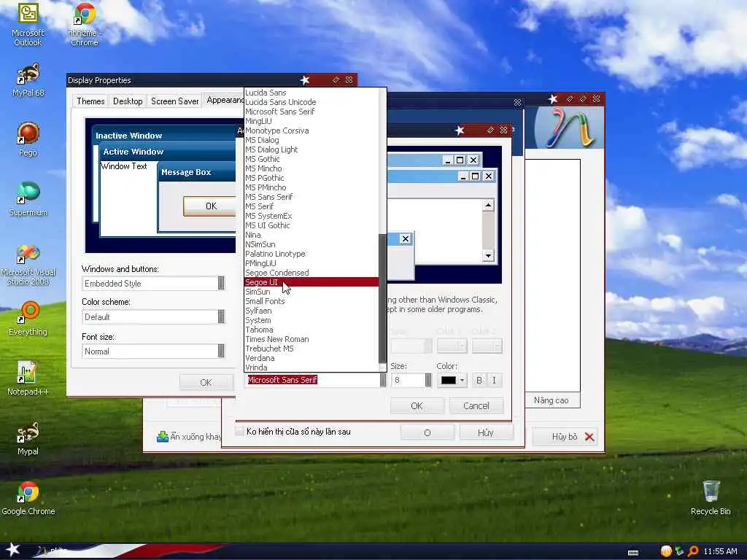Choose MS Sans Serif in the font list

(x=311, y=197)
